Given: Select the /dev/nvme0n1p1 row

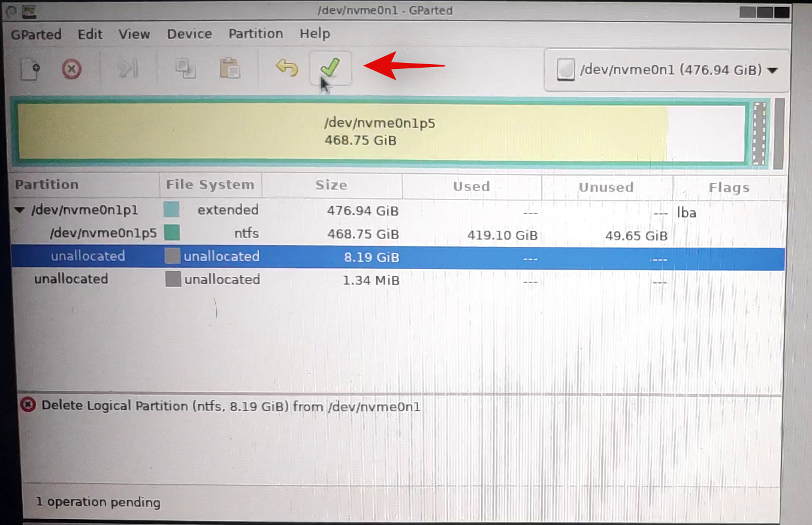Looking at the screenshot, I should point(398,211).
